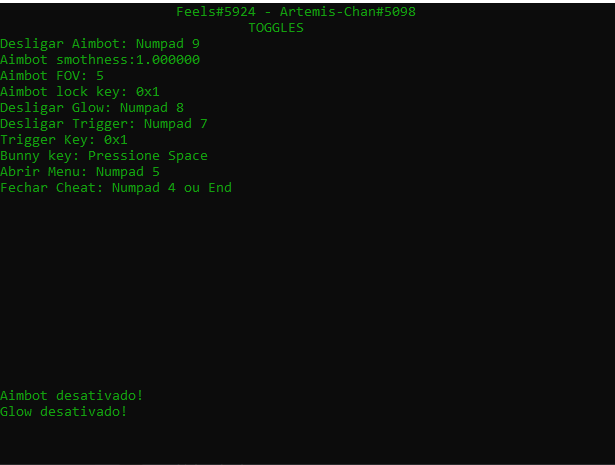Click the word Artemis-Chan#5098 in the header
The width and height of the screenshot is (615, 465).
pyautogui.click(x=348, y=12)
